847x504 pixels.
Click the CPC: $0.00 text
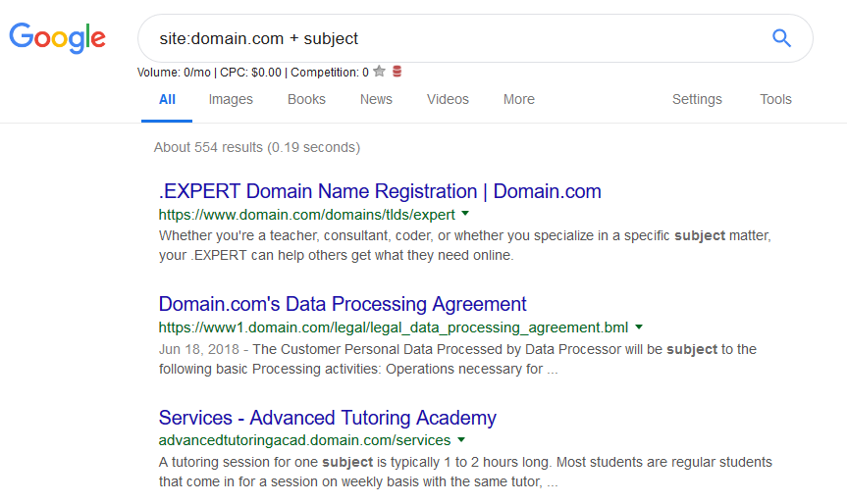(250, 73)
